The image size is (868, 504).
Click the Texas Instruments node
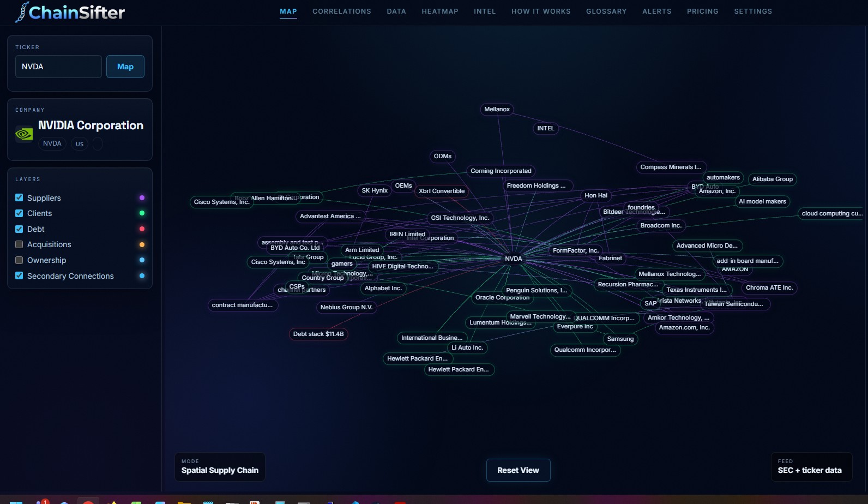pos(697,290)
